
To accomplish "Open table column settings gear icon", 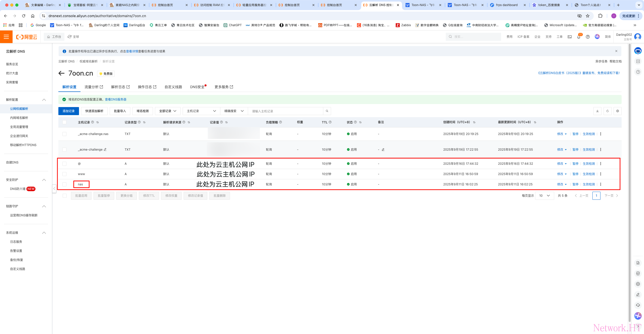I will coord(618,111).
